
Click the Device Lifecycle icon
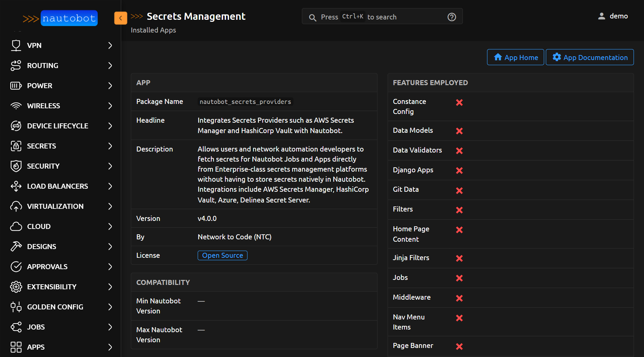point(16,126)
